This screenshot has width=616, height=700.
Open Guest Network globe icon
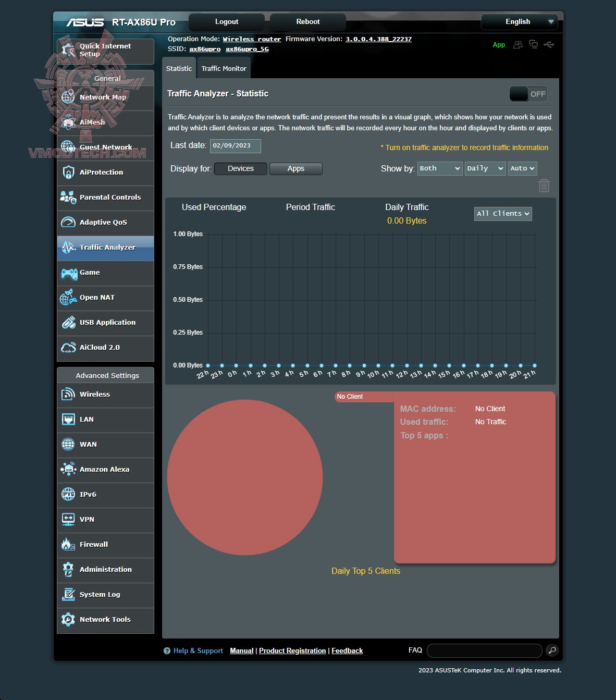68,147
